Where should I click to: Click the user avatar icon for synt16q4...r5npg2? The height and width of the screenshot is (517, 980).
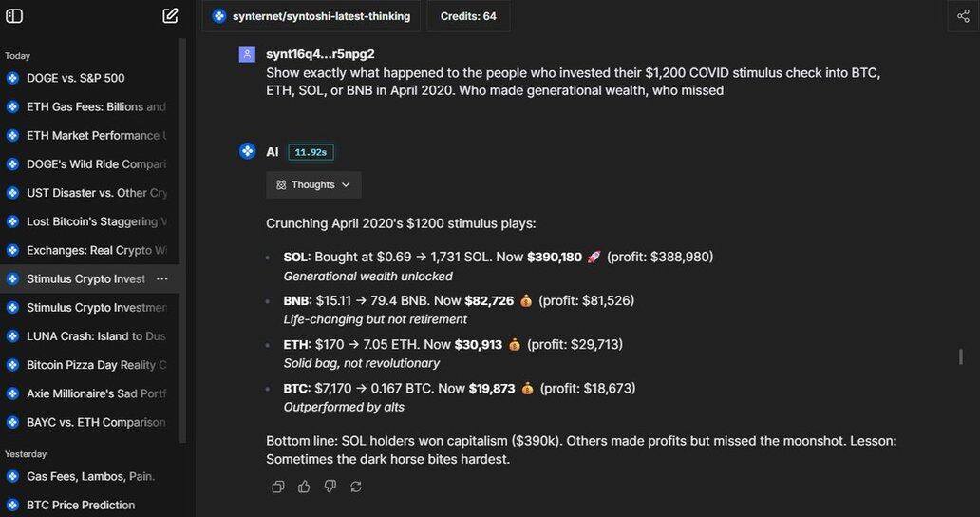click(247, 54)
